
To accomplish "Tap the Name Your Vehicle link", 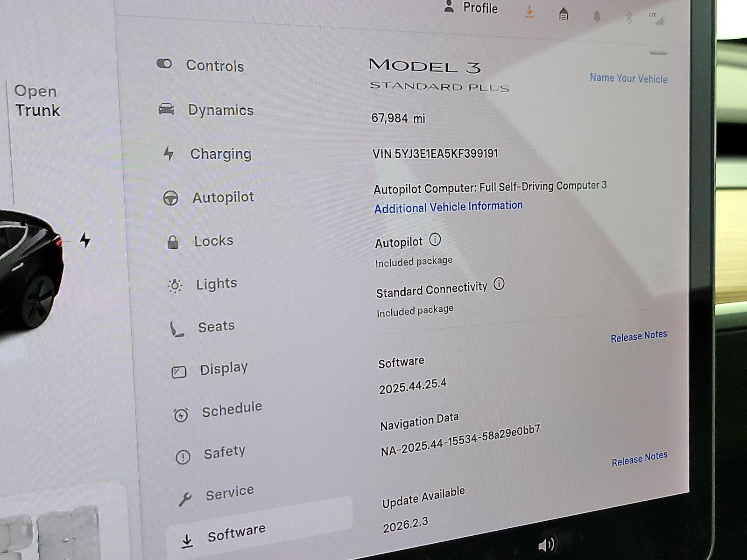I will click(628, 78).
